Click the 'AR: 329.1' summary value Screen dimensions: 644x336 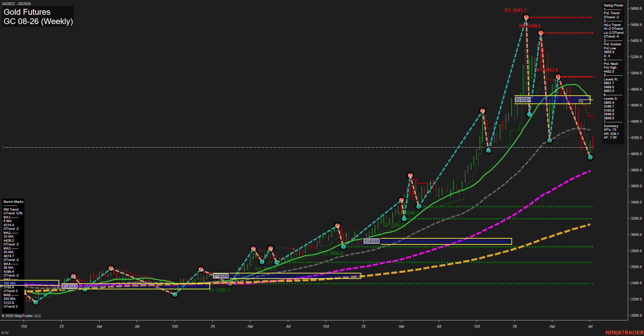[x=611, y=134]
